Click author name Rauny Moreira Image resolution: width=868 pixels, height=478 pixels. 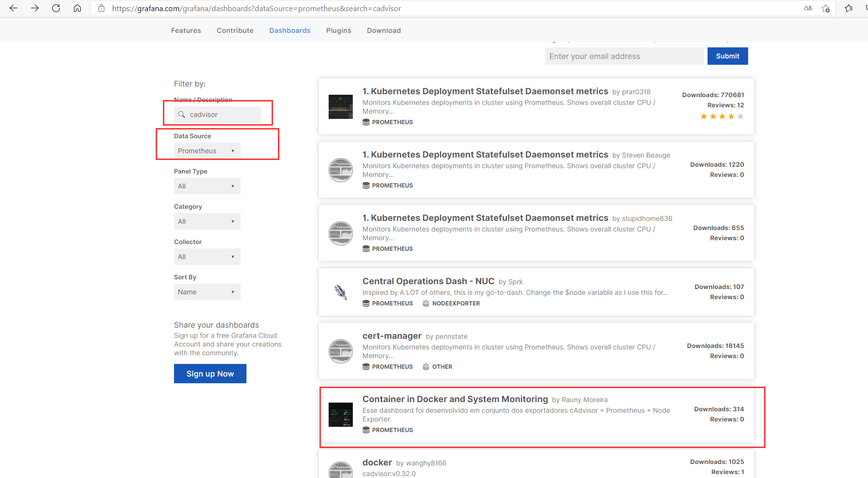[x=585, y=400]
